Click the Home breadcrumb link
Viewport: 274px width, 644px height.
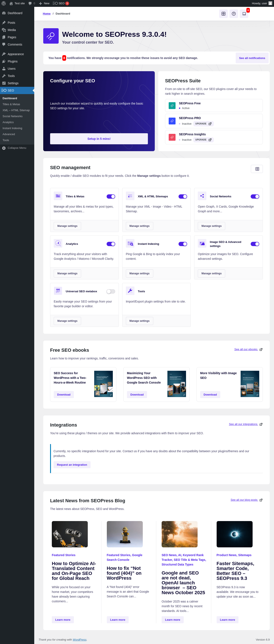46,14
